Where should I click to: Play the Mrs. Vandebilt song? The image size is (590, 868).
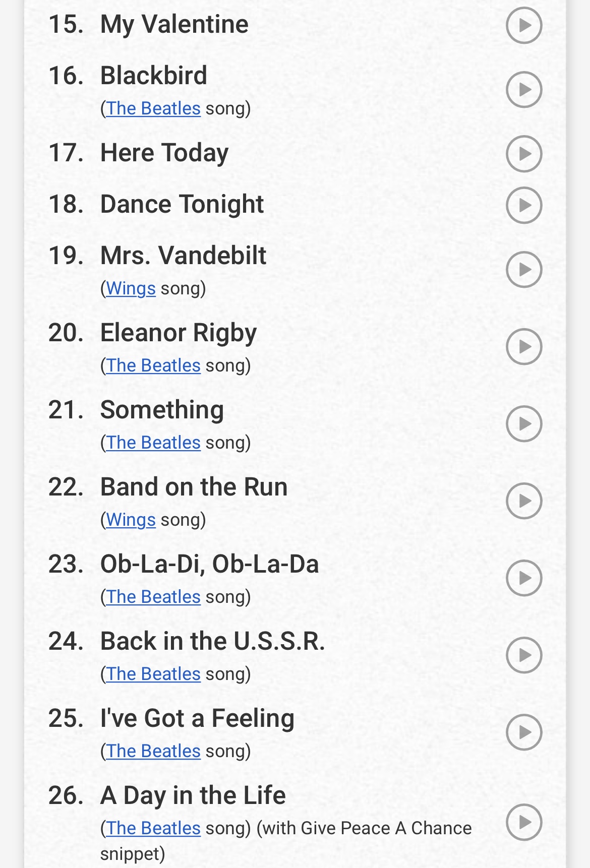pyautogui.click(x=524, y=269)
